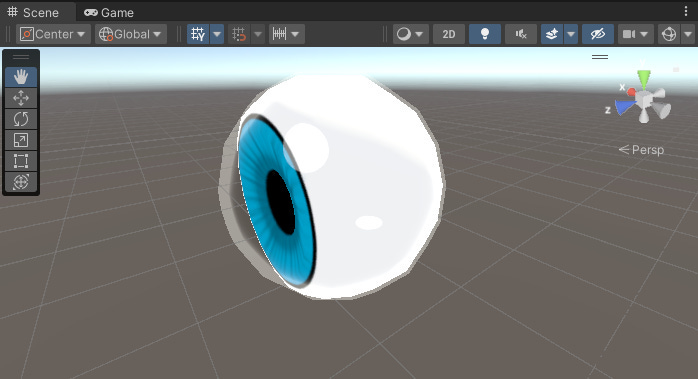Screen dimensions: 698x379
Task: Toggle 2D view mode
Action: pyautogui.click(x=449, y=34)
